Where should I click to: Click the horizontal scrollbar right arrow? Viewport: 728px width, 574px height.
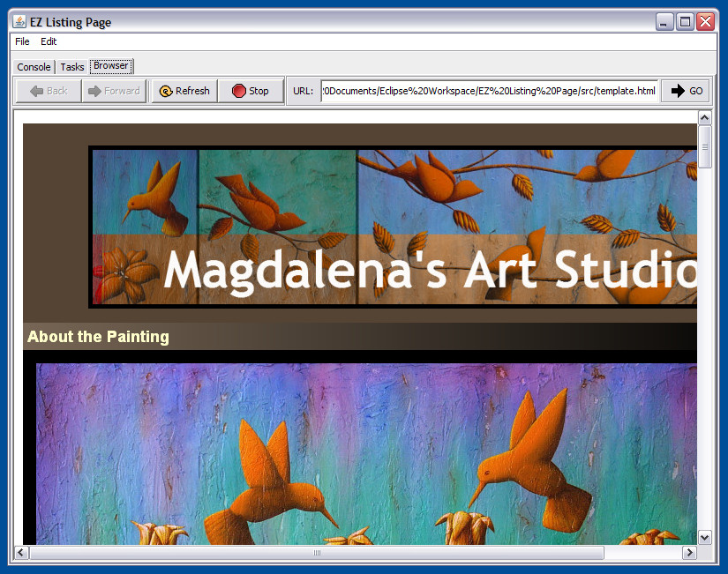tap(688, 553)
